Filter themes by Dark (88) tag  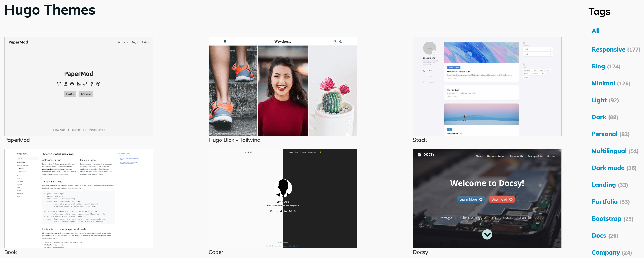point(605,117)
